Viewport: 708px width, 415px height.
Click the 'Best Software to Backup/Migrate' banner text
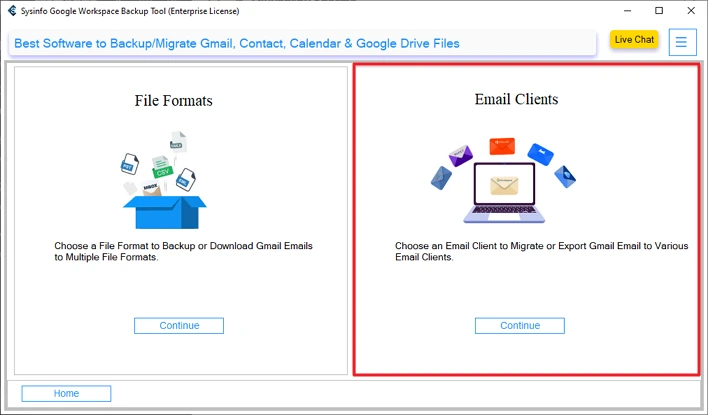point(237,43)
